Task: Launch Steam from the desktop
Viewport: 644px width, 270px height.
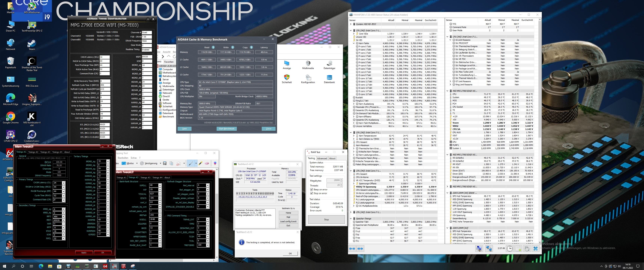Action: 32,45
